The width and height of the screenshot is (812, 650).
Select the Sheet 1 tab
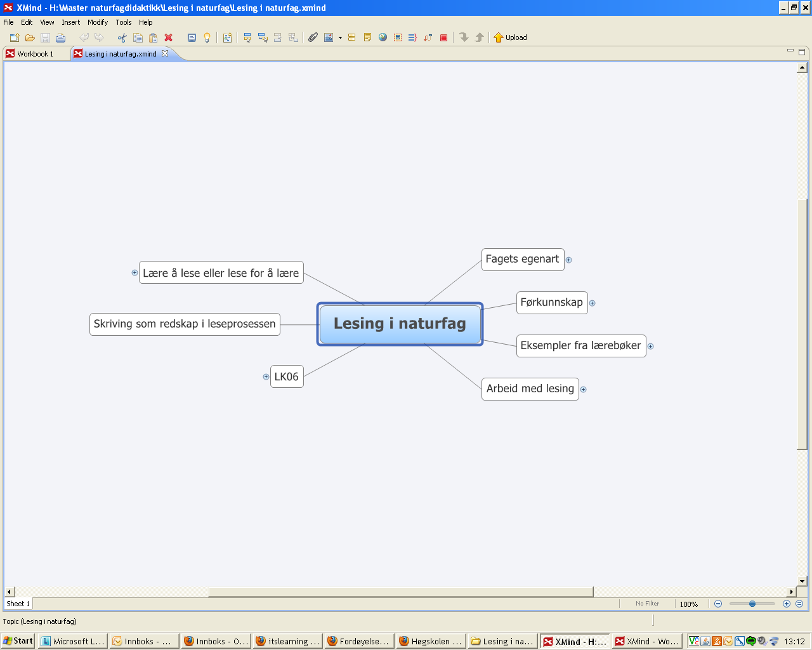tap(18, 604)
